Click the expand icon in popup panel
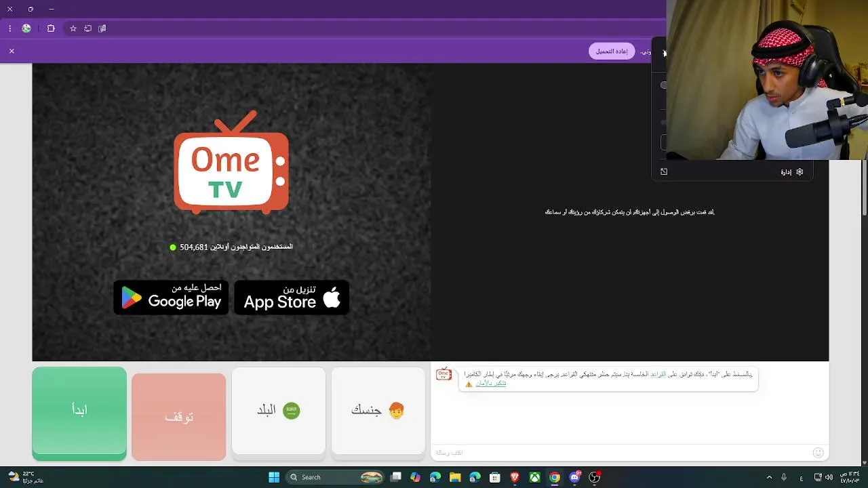 point(664,172)
